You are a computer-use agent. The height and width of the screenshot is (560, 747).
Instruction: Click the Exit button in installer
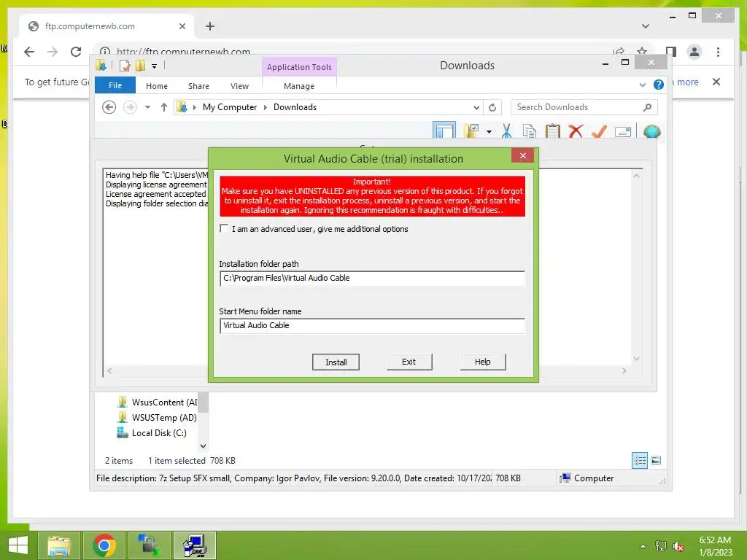tap(409, 362)
